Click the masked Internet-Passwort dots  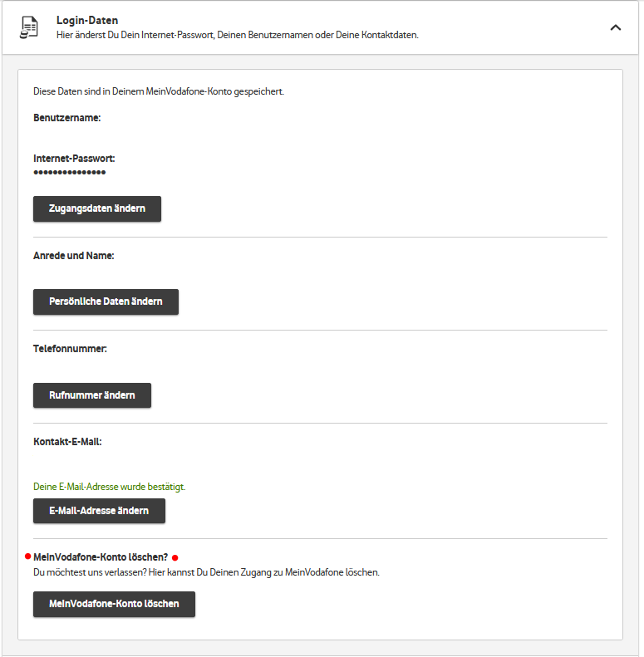[70, 173]
